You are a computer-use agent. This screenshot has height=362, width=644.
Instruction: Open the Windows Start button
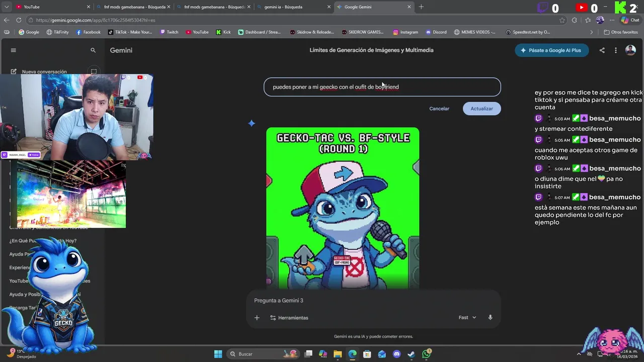click(218, 354)
